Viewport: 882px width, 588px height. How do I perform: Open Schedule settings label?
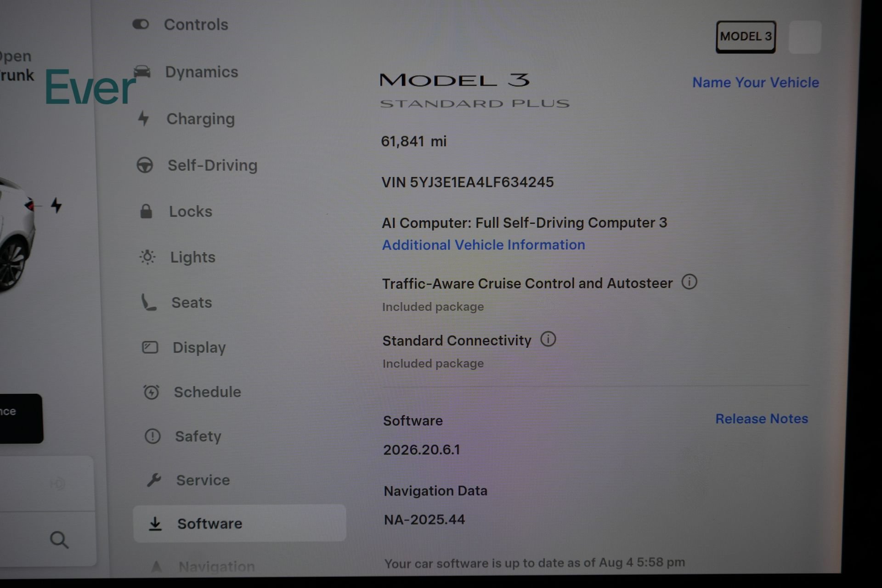(x=208, y=392)
